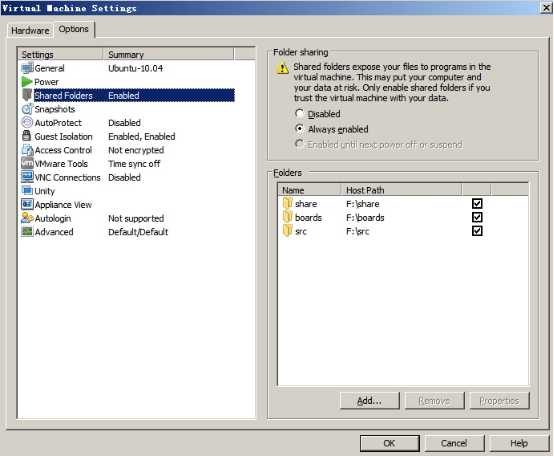Click the Access Control icon
Viewport: 554px width, 456px height.
(27, 150)
